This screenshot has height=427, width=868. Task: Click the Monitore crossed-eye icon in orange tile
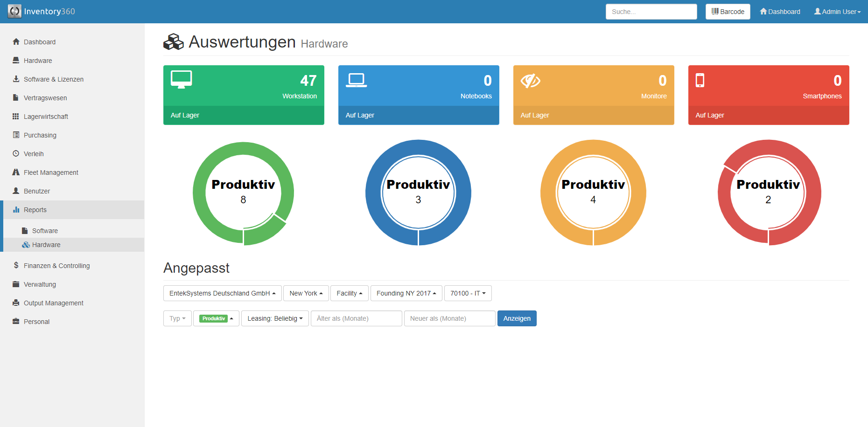click(x=530, y=81)
